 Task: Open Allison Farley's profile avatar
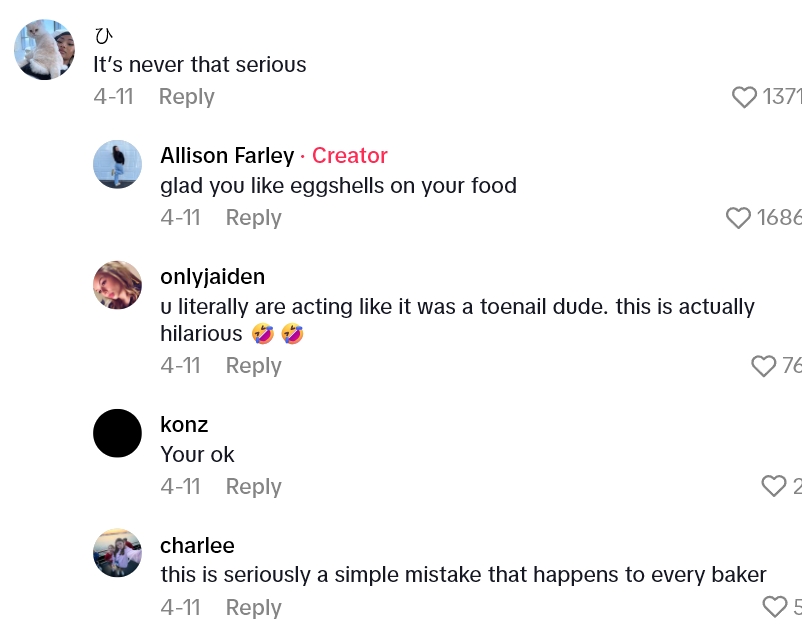click(x=117, y=164)
